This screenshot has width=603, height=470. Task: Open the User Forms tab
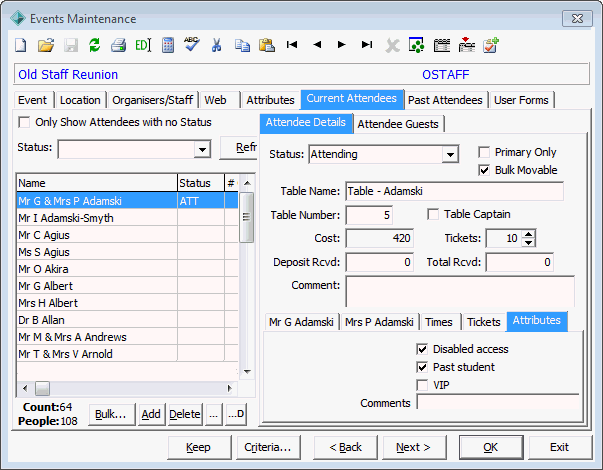click(521, 100)
